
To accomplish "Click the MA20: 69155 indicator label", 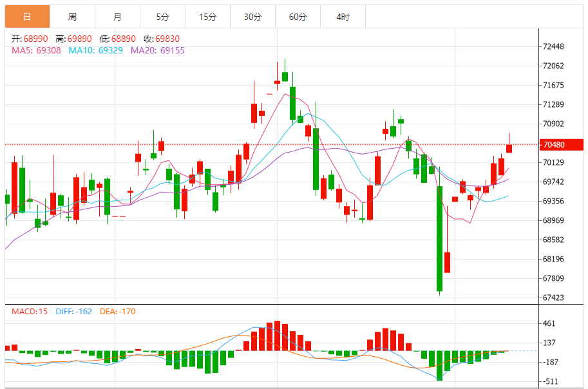I will 158,50.
